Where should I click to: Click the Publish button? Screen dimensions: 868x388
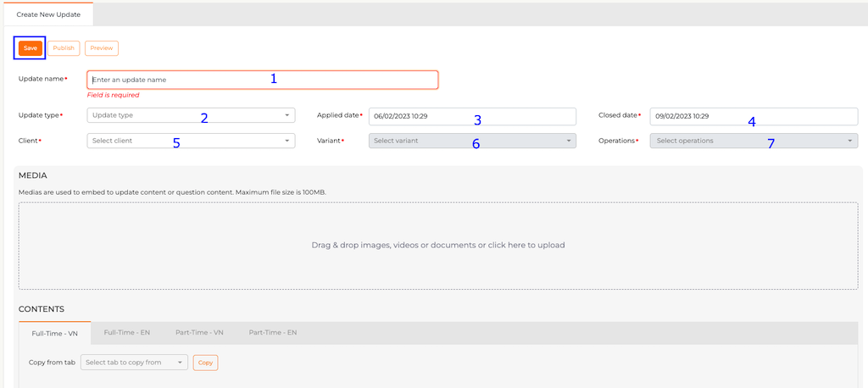(64, 48)
